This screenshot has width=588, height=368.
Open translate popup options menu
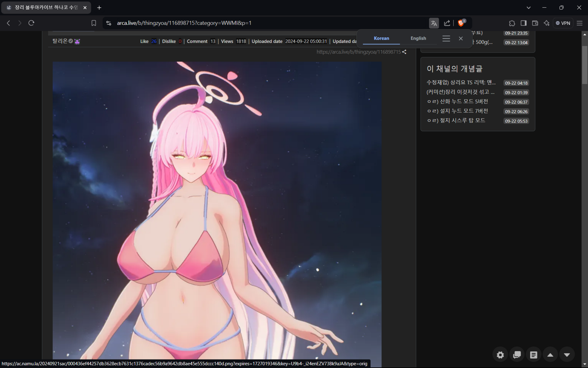pyautogui.click(x=446, y=39)
